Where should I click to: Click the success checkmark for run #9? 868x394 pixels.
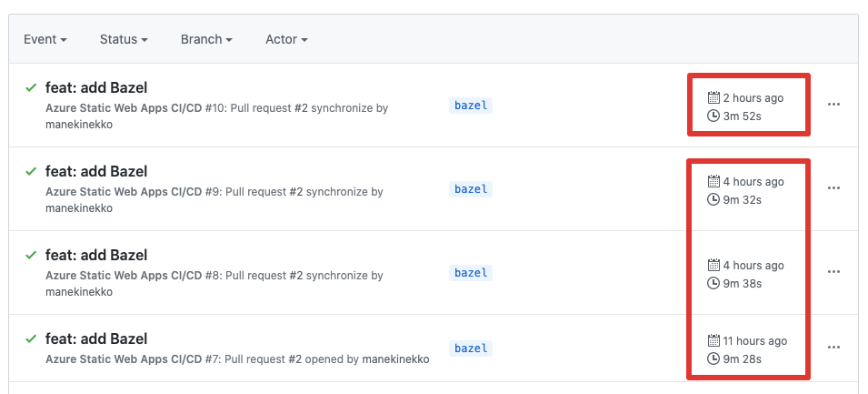pos(31,171)
